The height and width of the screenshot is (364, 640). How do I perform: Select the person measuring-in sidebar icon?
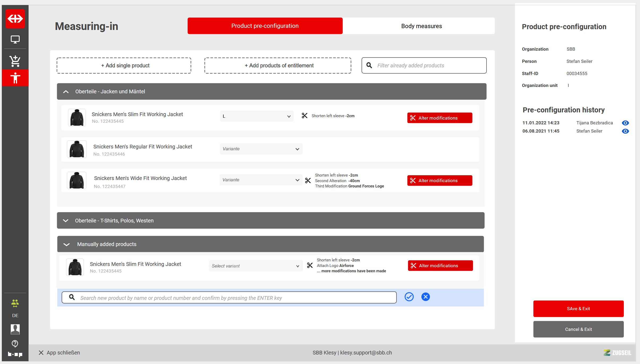point(15,78)
